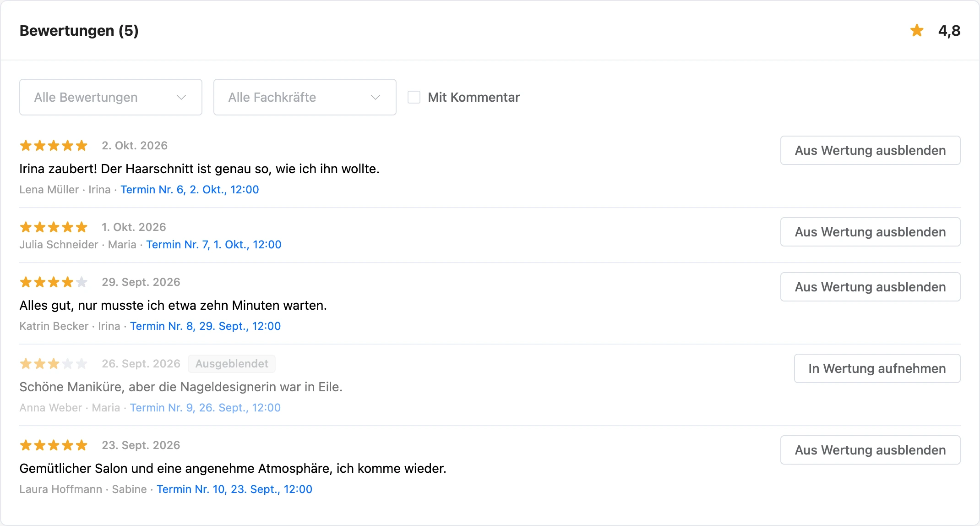Enable the Mit Kommentar checkbox

click(414, 97)
